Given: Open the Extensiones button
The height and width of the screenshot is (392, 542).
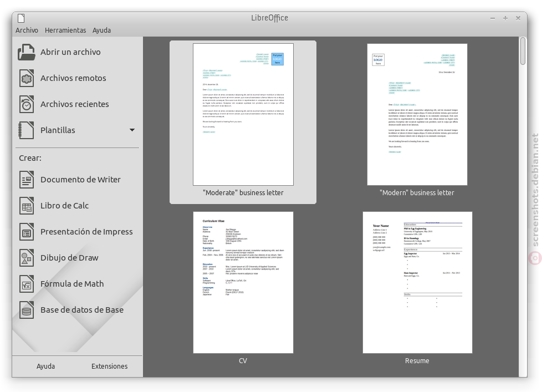Looking at the screenshot, I should [109, 366].
